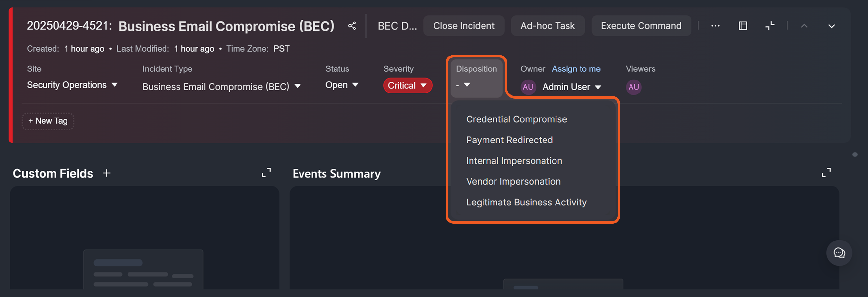Add a tag with New Tag
This screenshot has height=297, width=868.
48,121
